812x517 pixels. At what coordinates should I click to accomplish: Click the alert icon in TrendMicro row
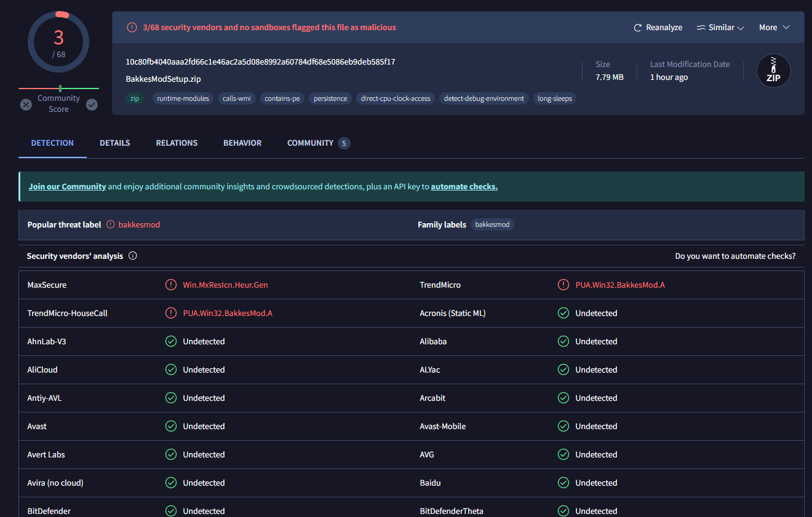tap(563, 285)
